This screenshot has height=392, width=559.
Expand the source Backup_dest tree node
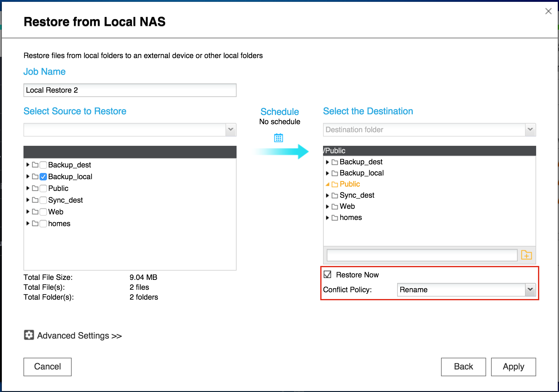click(28, 165)
